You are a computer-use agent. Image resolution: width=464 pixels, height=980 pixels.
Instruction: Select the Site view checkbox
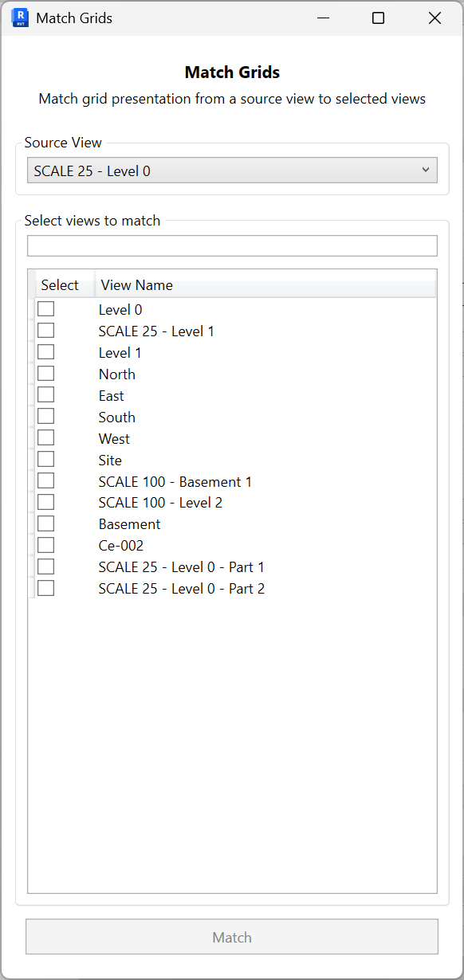(x=45, y=458)
